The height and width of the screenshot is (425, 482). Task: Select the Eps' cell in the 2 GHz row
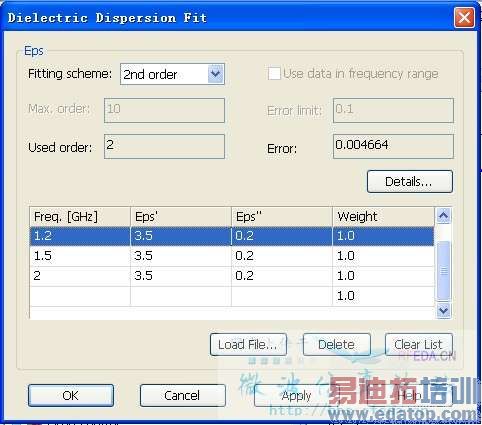[x=181, y=276]
